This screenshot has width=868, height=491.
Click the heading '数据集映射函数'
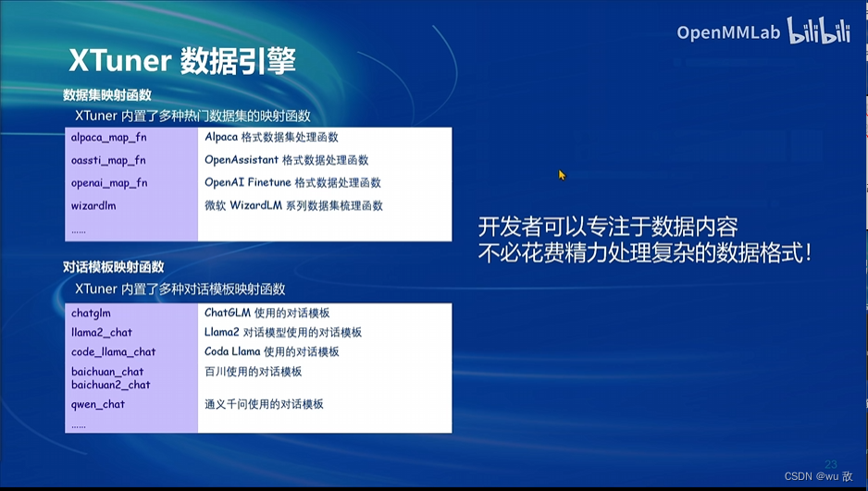(x=107, y=95)
